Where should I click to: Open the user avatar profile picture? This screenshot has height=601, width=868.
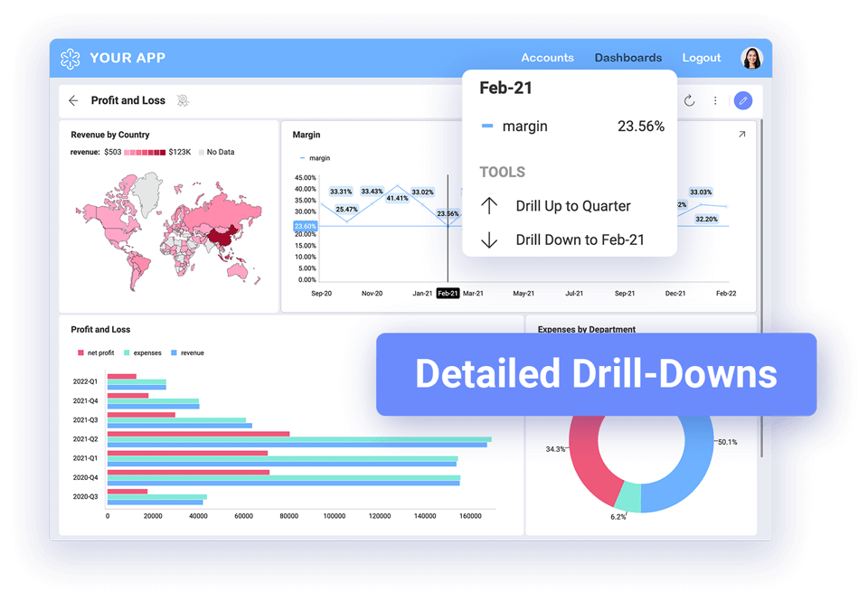coord(751,58)
